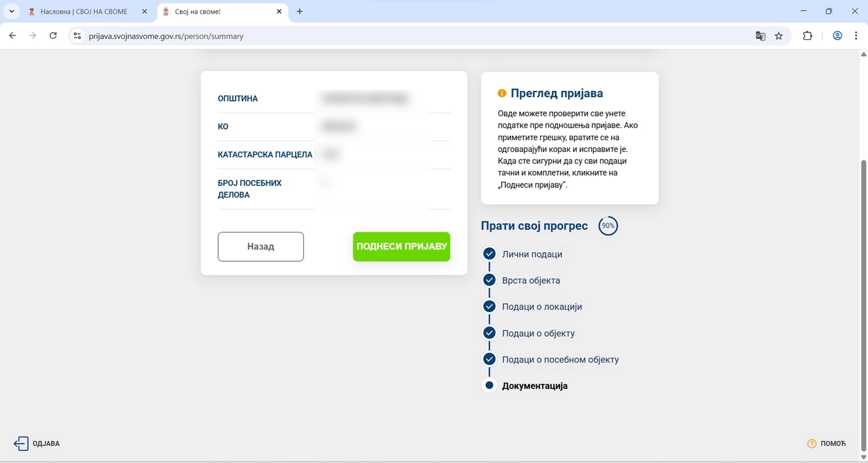Open a new browser tab
Viewport: 868px width, 463px height.
(300, 11)
